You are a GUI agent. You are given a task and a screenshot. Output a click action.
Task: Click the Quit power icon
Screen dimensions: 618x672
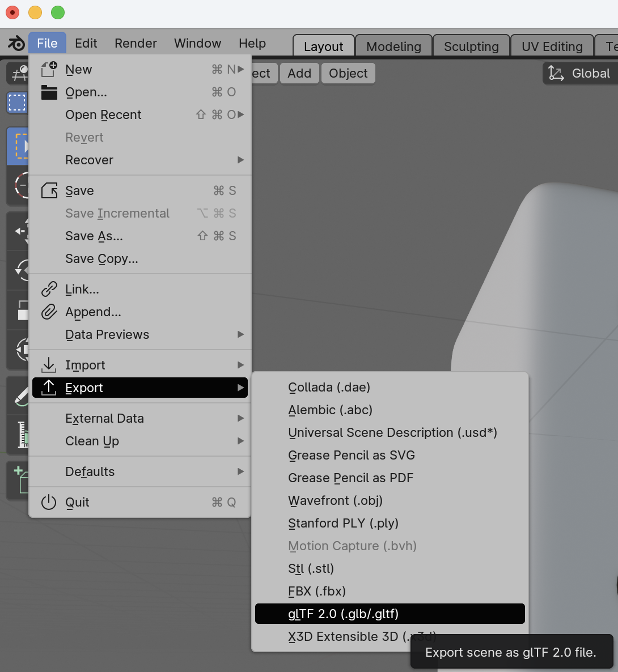[49, 502]
